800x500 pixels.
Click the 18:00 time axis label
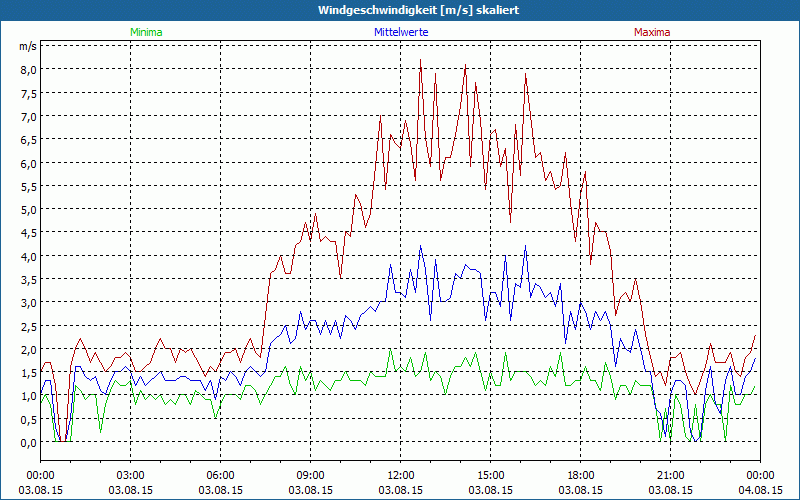point(581,476)
